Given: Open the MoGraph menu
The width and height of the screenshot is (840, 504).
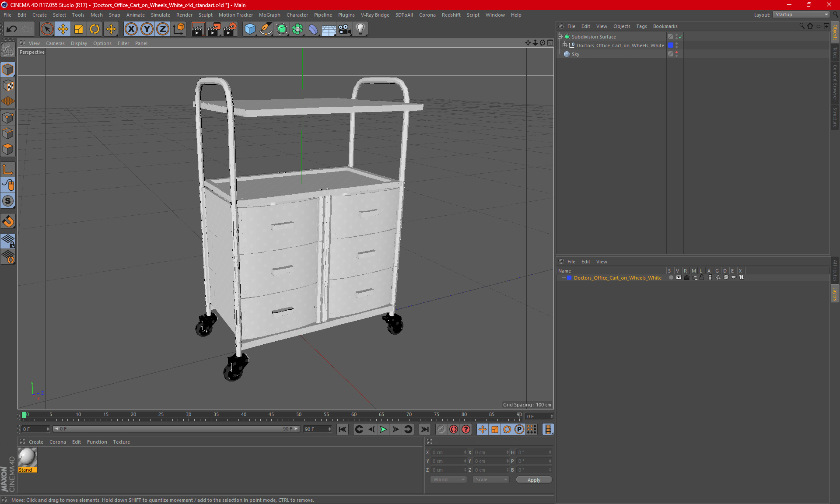Looking at the screenshot, I should coord(269,15).
